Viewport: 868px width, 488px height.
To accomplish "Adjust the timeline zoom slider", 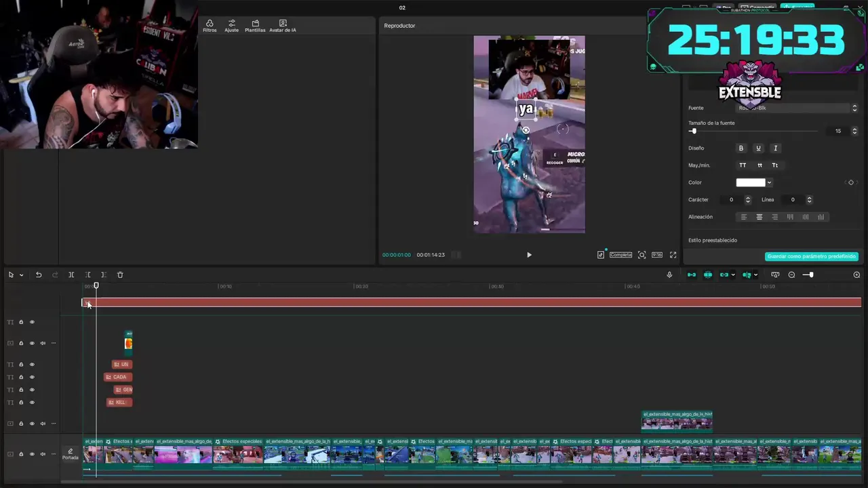I will 811,274.
